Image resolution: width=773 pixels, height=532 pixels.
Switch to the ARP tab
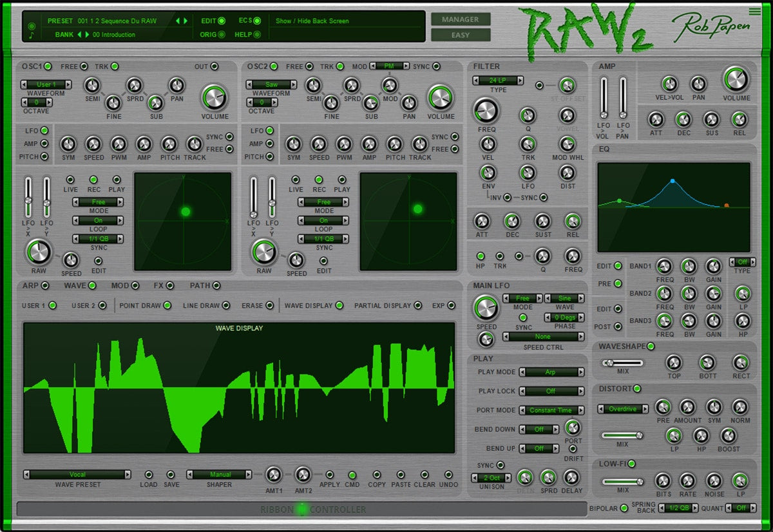[x=45, y=285]
